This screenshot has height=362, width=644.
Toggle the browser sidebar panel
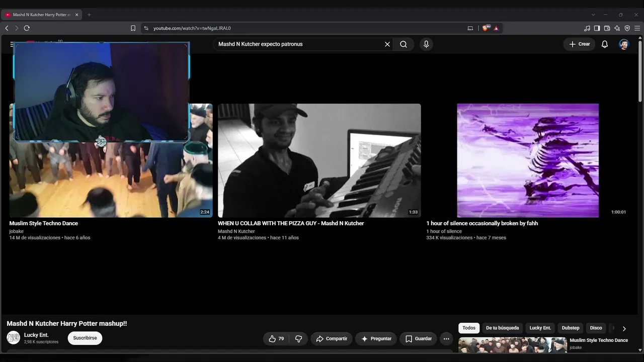click(597, 28)
